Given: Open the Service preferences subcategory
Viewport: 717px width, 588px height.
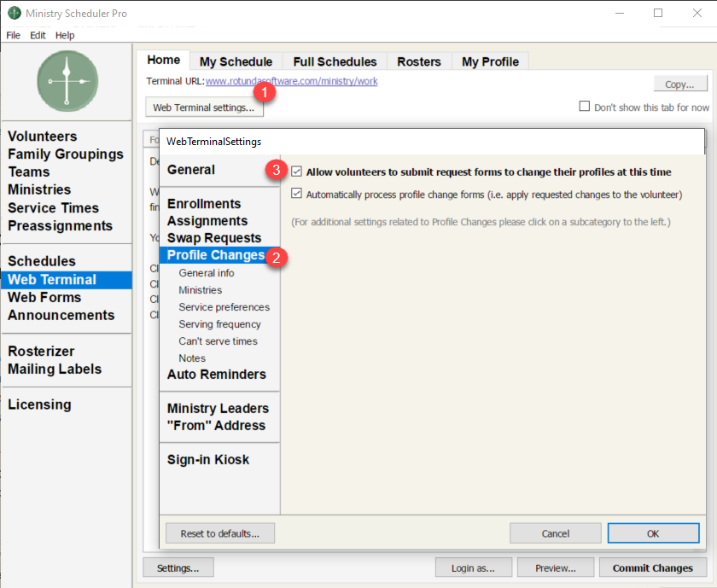Looking at the screenshot, I should [x=224, y=307].
